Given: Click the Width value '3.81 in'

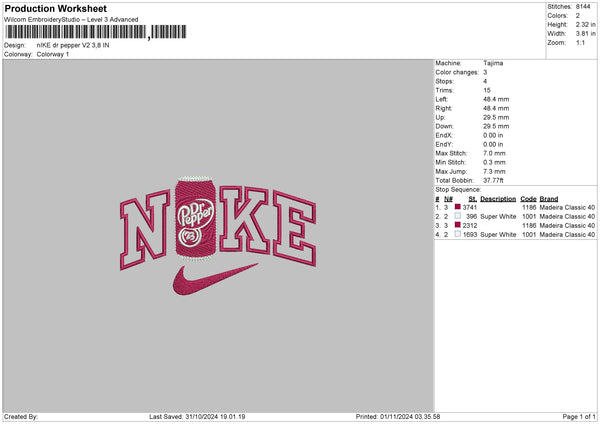Looking at the screenshot, I should (585, 34).
